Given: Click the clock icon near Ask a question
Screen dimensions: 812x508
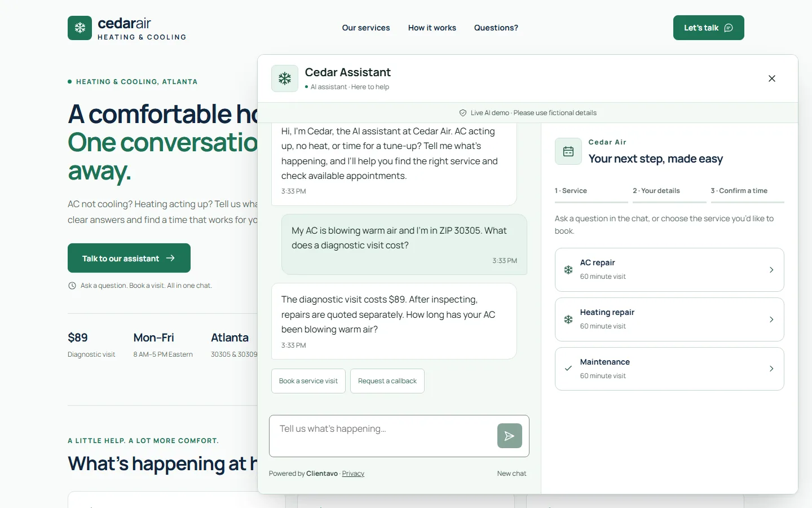Looking at the screenshot, I should pyautogui.click(x=72, y=286).
